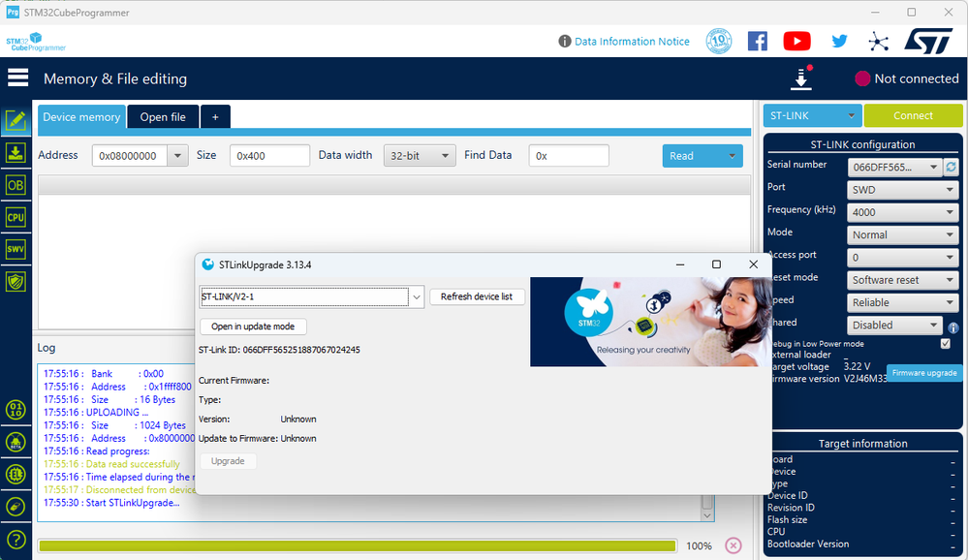The image size is (968, 560).
Task: Open ST-LINK/V2-1 device dropdown in STLinkUpgrade
Action: coord(416,297)
